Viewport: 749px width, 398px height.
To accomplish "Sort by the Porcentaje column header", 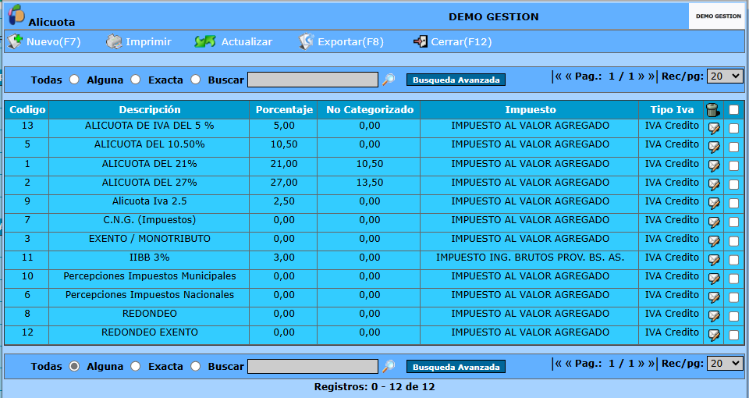I will [x=284, y=110].
